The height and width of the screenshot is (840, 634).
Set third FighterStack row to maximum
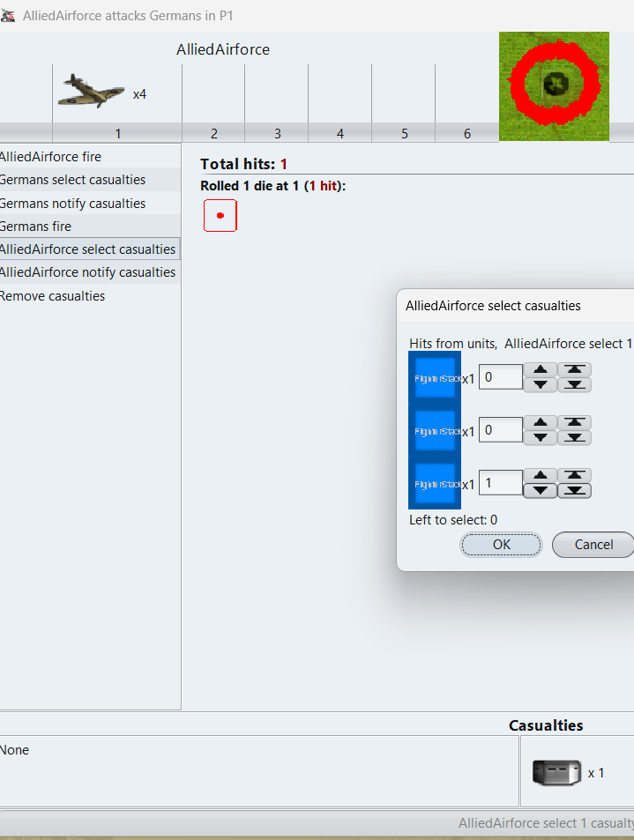click(x=575, y=475)
